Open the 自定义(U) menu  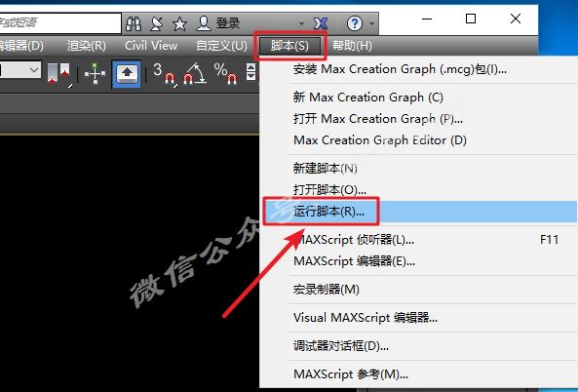(221, 46)
